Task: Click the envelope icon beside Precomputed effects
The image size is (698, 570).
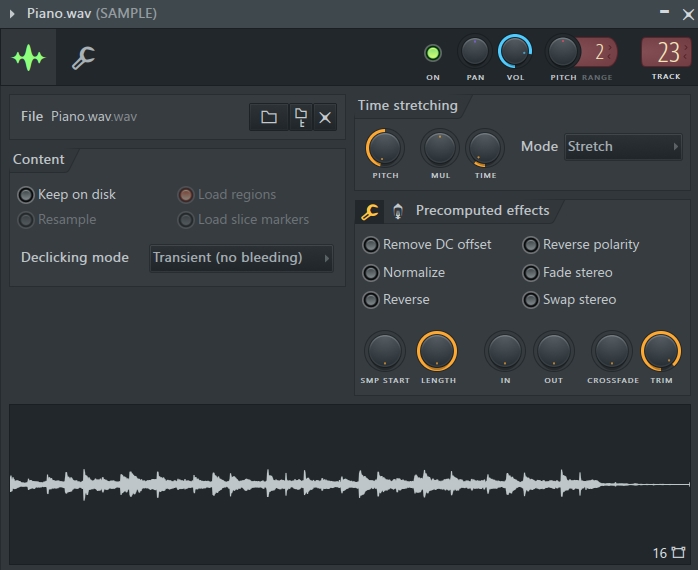Action: tap(398, 211)
